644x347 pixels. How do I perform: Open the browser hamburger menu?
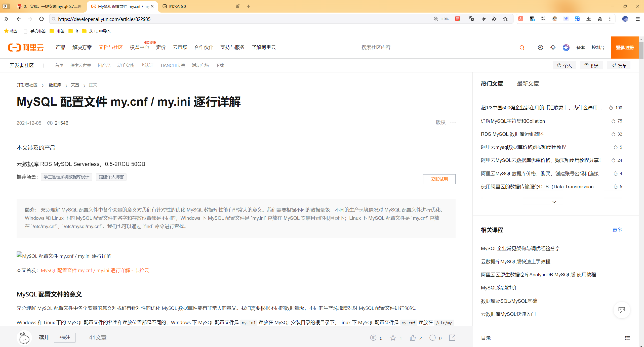(637, 19)
